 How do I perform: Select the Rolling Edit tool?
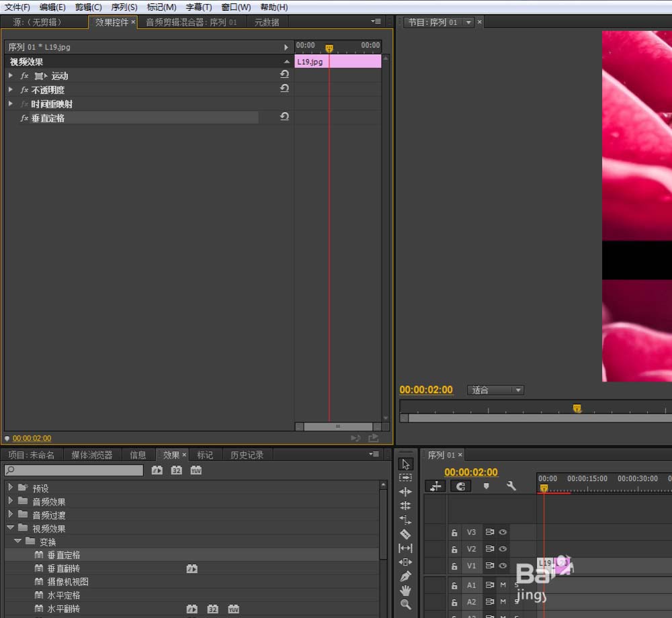point(405,506)
